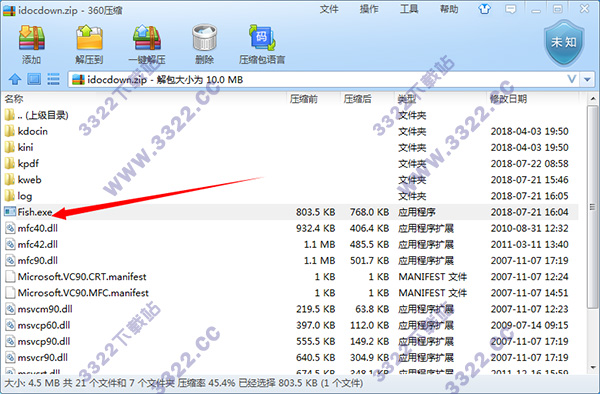
Task: Sort by 压缩前 column header
Action: 303,99
